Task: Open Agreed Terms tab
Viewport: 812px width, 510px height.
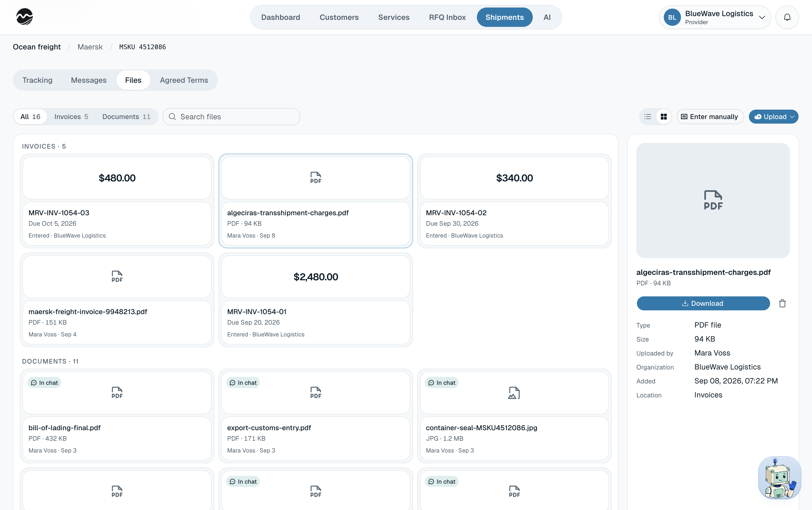Action: click(x=184, y=80)
